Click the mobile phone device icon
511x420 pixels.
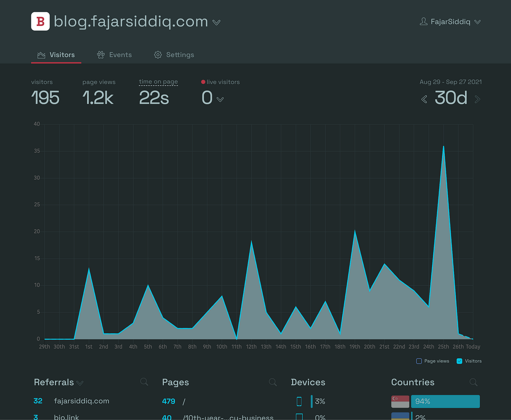pyautogui.click(x=299, y=401)
